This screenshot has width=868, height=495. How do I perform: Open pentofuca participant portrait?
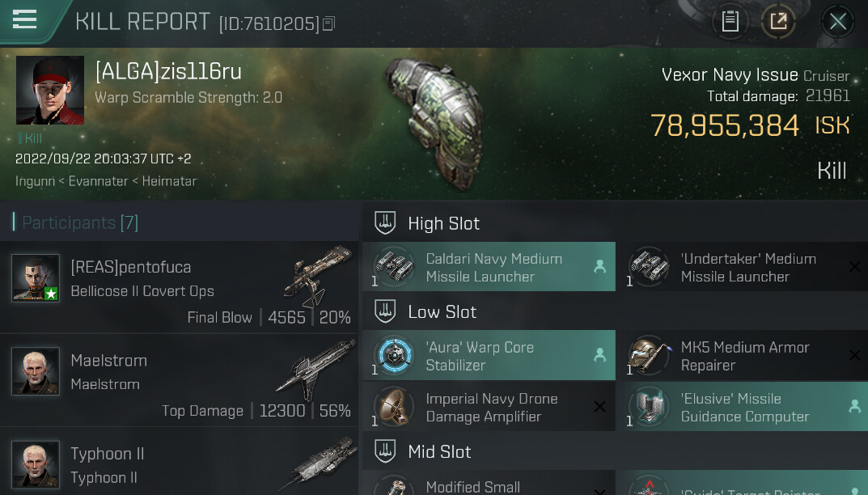point(36,277)
